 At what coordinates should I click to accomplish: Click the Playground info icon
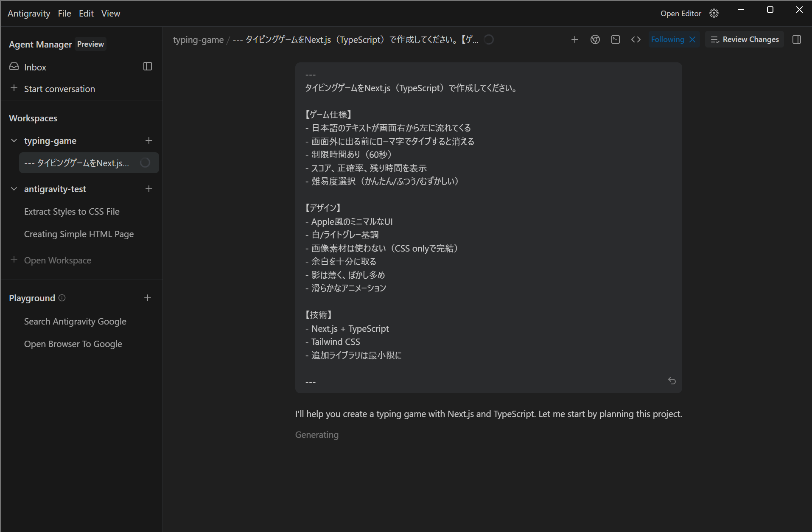(x=62, y=298)
